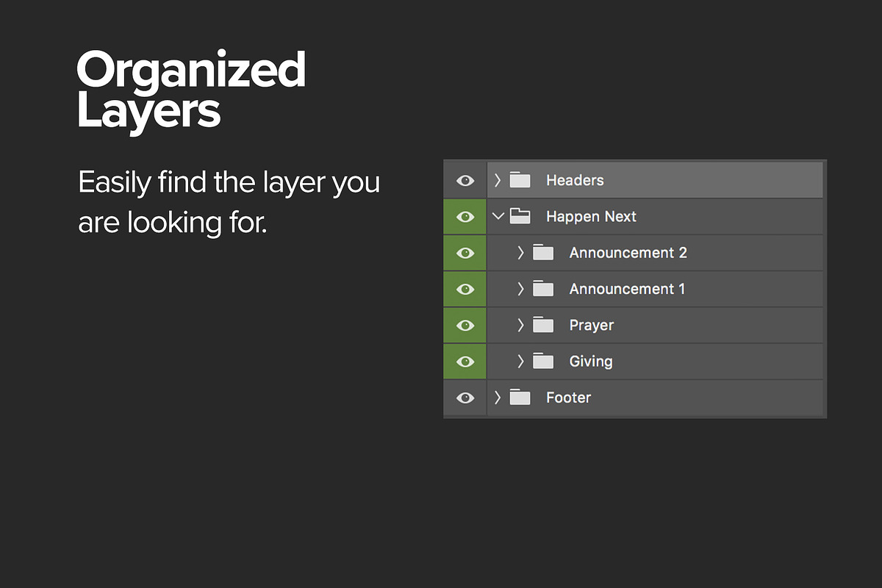
Task: Select the Footer layer by name
Action: (x=568, y=398)
